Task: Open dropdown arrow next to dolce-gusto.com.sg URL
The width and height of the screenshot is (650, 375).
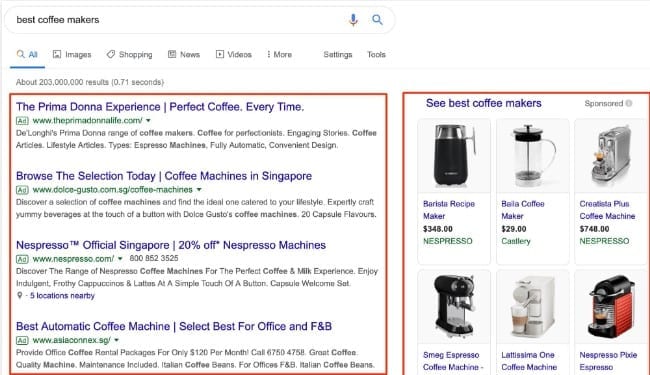Action: tap(199, 190)
